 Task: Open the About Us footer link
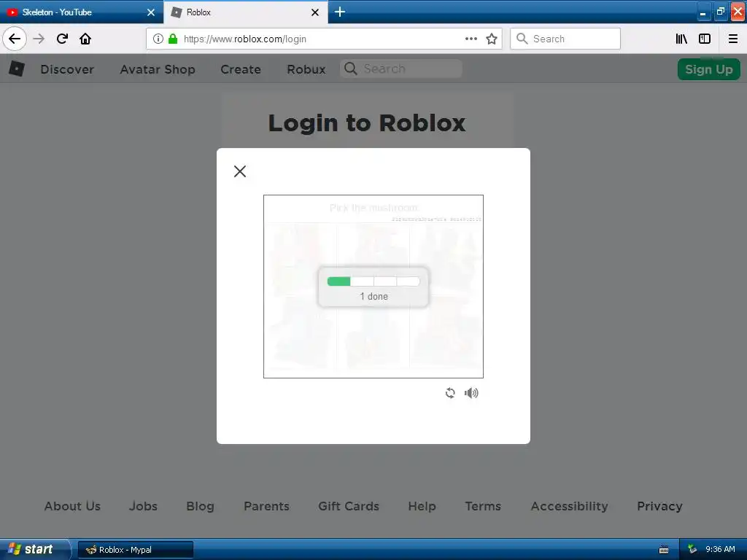coord(72,506)
